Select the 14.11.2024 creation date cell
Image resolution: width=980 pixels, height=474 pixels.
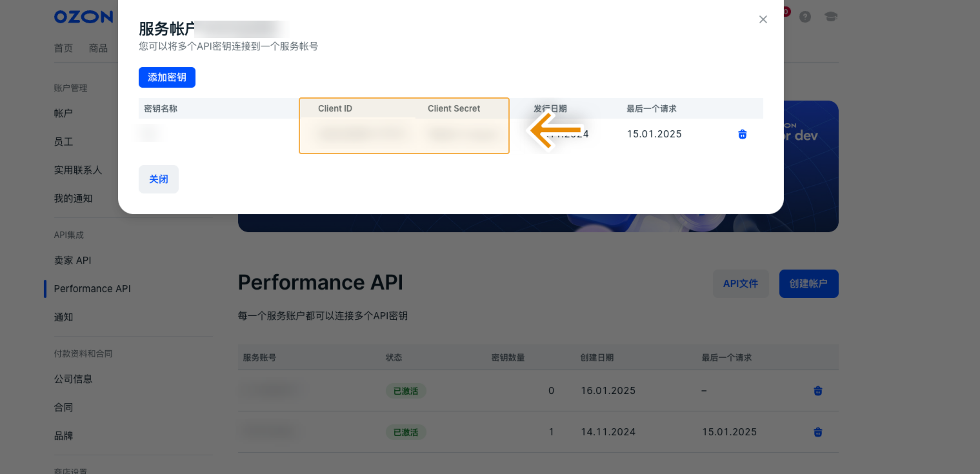click(x=608, y=432)
